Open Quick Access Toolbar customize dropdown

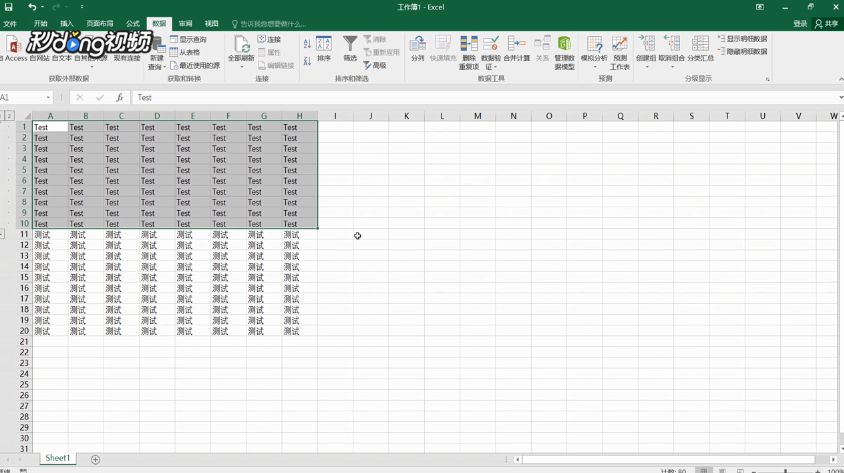[82, 7]
